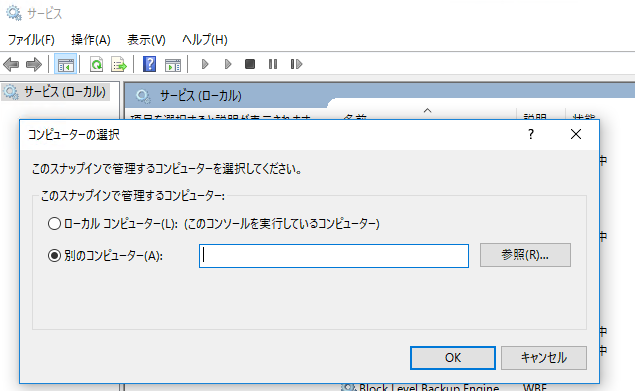Open the ヘルプ(H) menu
The width and height of the screenshot is (635, 391).
205,40
